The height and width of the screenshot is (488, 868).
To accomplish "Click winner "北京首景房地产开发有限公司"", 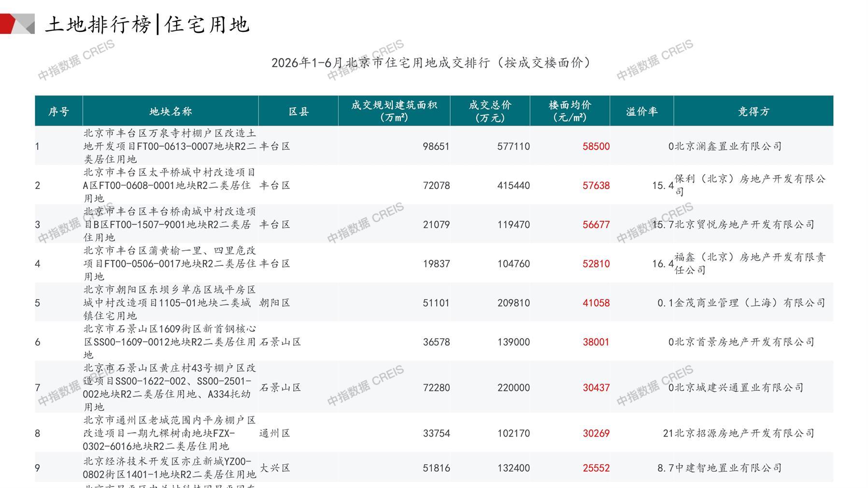I will [x=744, y=342].
